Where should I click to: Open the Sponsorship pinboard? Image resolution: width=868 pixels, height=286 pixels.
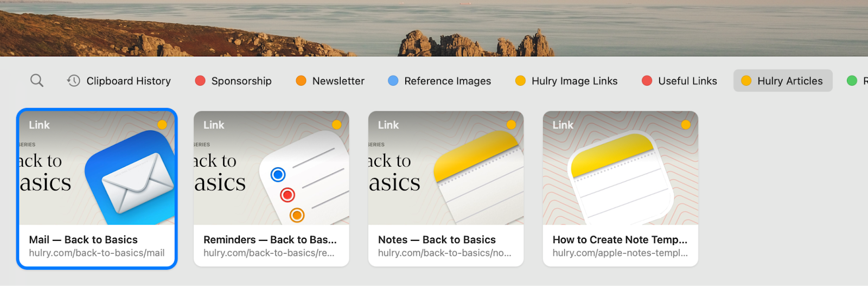click(x=233, y=81)
